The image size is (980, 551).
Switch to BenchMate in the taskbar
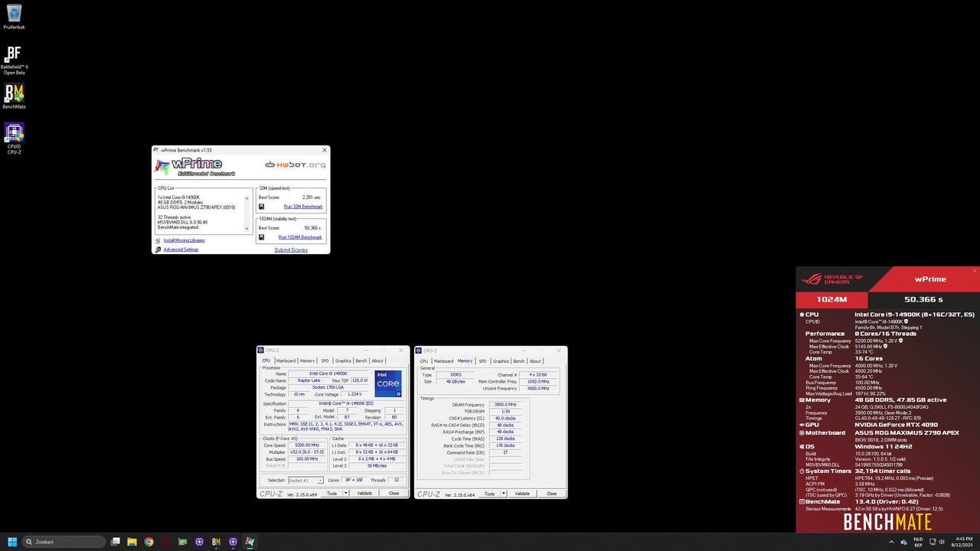coord(216,542)
